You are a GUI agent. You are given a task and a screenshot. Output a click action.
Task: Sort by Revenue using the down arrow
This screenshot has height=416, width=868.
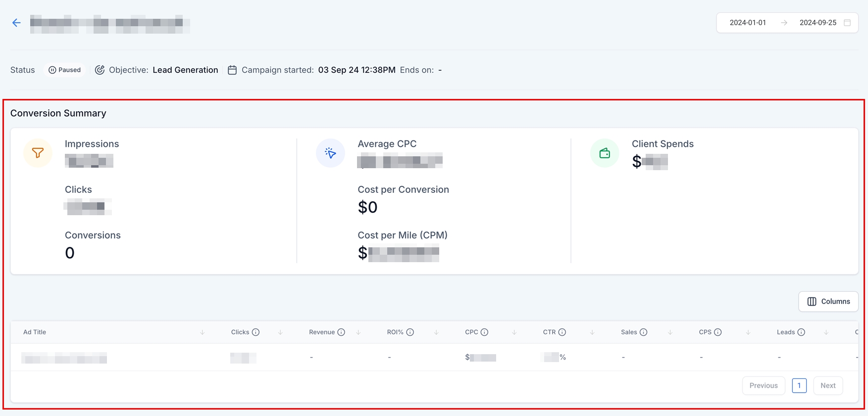[358, 332]
